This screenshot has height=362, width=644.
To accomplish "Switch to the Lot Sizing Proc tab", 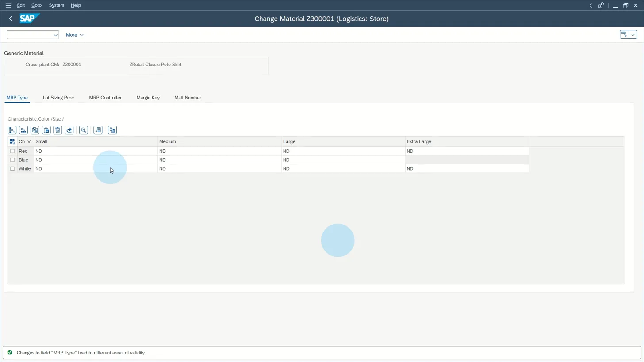I will click(x=58, y=98).
